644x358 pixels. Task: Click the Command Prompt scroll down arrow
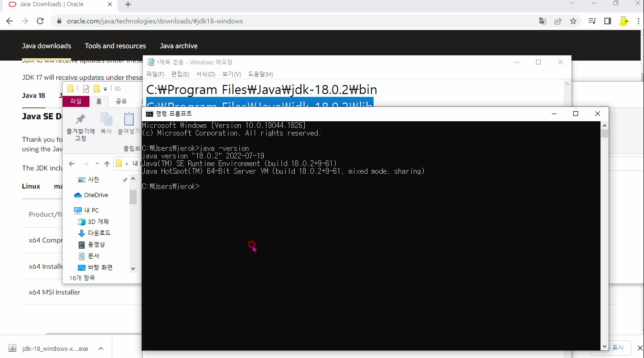(605, 347)
